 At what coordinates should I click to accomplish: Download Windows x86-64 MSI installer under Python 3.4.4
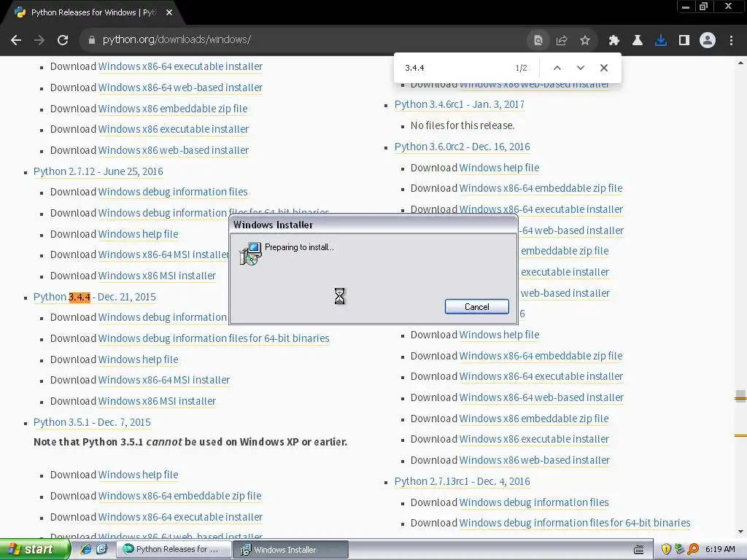pos(164,380)
